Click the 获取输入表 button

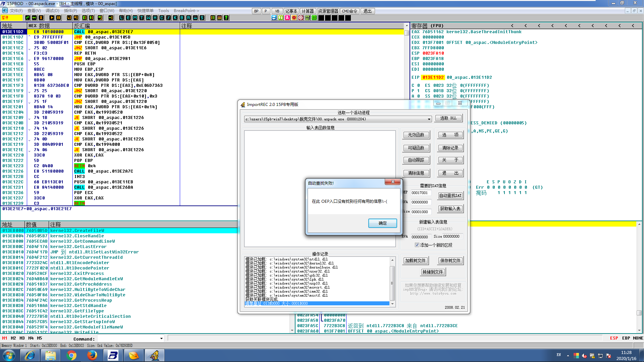450,208
